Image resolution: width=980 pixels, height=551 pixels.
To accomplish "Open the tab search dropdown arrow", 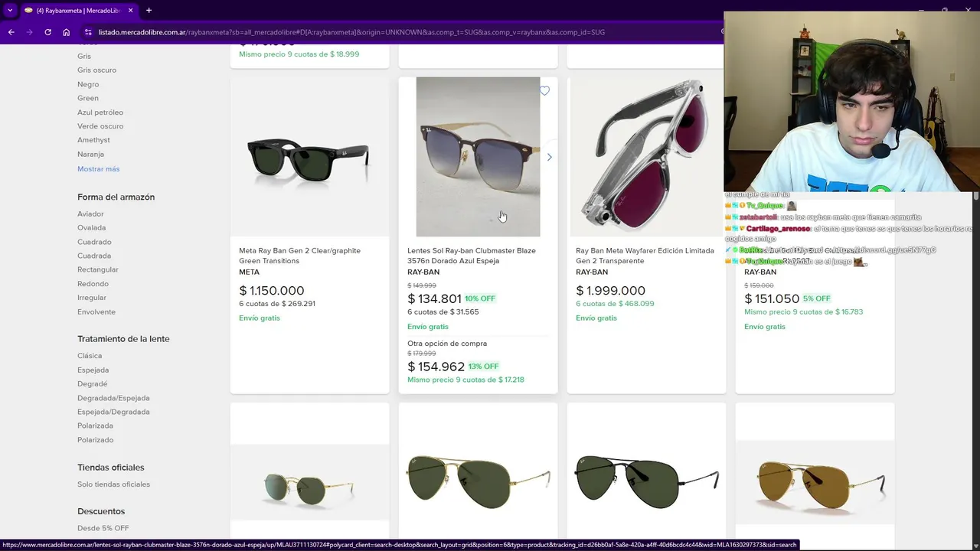I will point(10,11).
